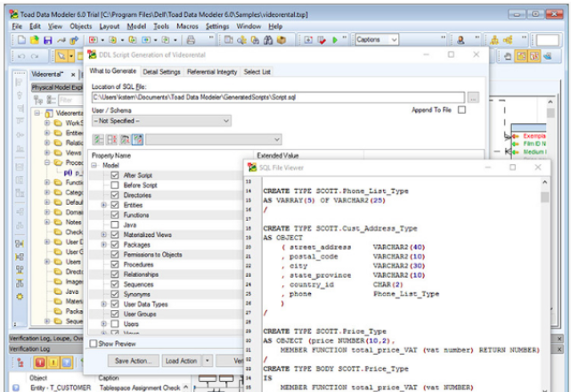The width and height of the screenshot is (571, 392).
Task: Click third icon in DDL dialog toolbar
Action: (x=125, y=140)
